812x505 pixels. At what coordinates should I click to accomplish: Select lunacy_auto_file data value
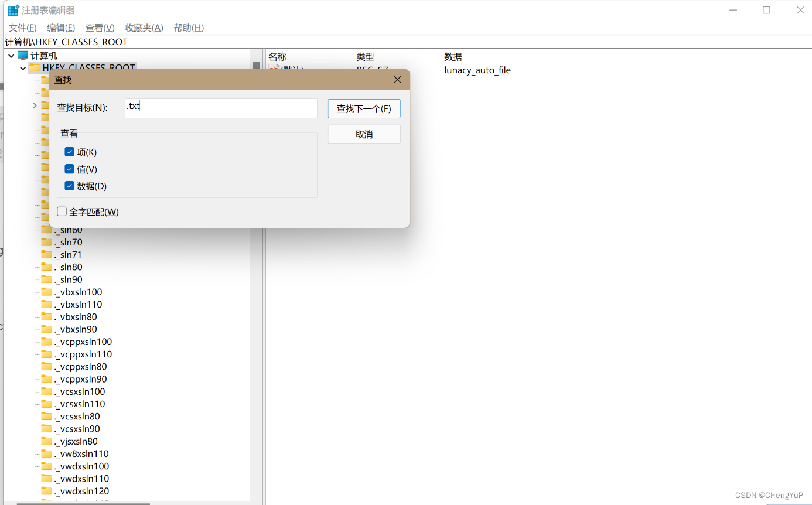coord(477,70)
